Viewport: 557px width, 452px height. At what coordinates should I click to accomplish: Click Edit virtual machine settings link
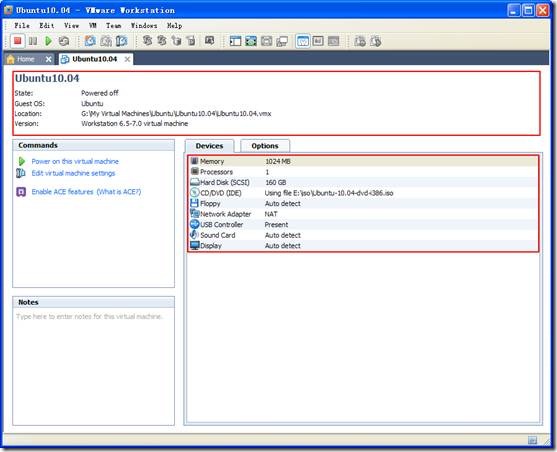coord(73,173)
